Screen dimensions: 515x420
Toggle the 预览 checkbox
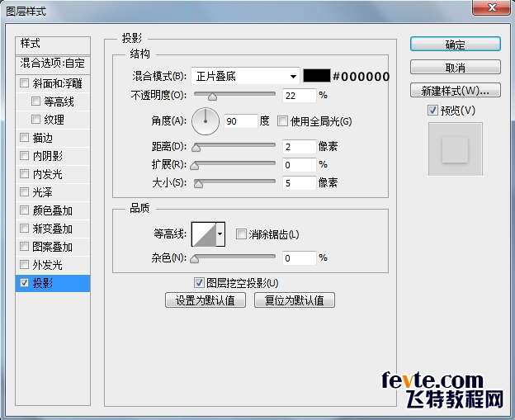432,110
